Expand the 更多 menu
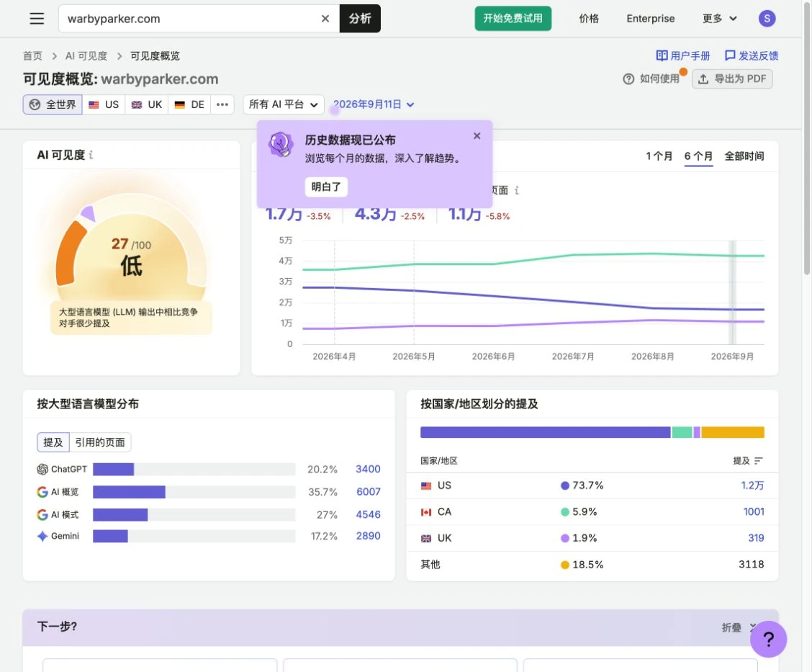The height and width of the screenshot is (672, 812). tap(719, 19)
